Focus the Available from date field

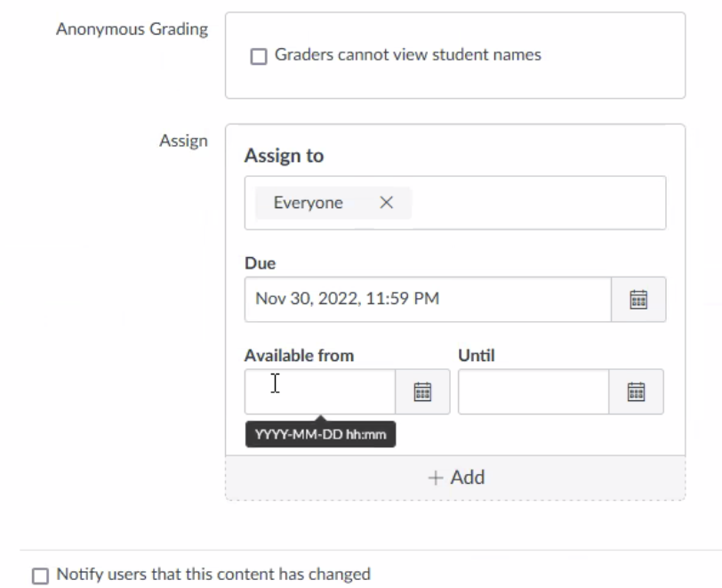click(x=320, y=391)
